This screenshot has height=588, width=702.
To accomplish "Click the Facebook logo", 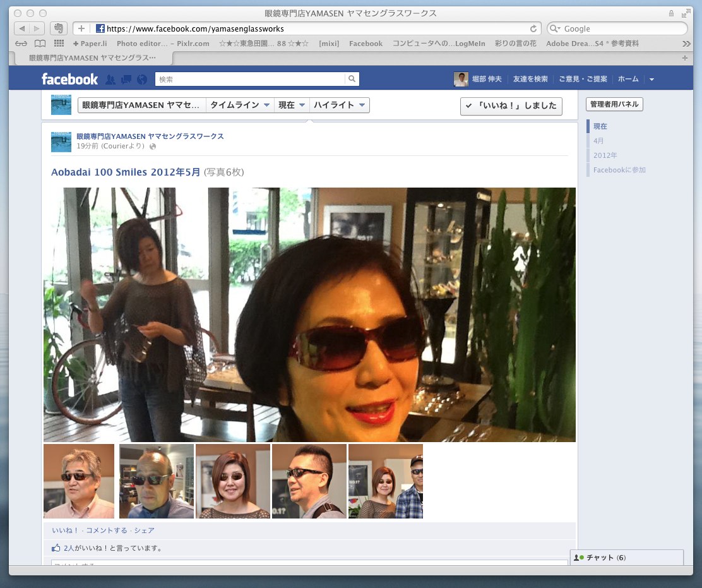I will [69, 80].
